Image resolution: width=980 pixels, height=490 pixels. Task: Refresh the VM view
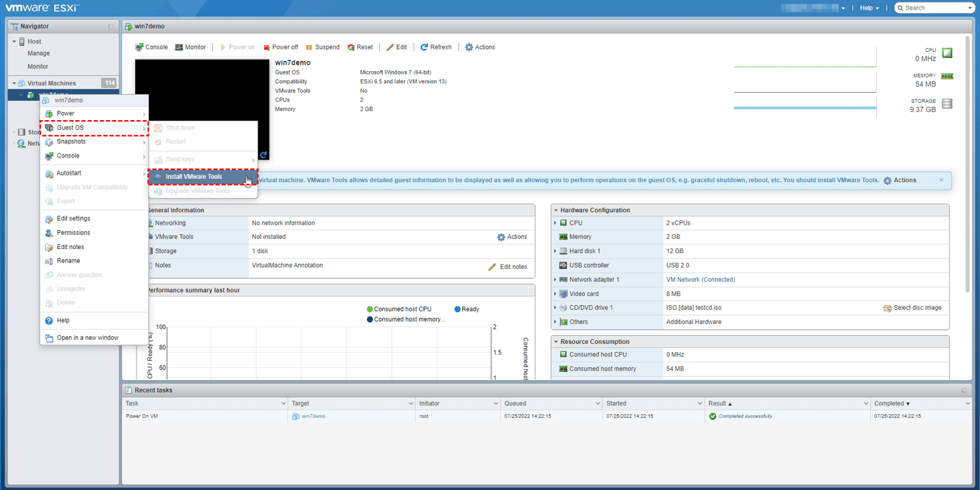click(436, 47)
